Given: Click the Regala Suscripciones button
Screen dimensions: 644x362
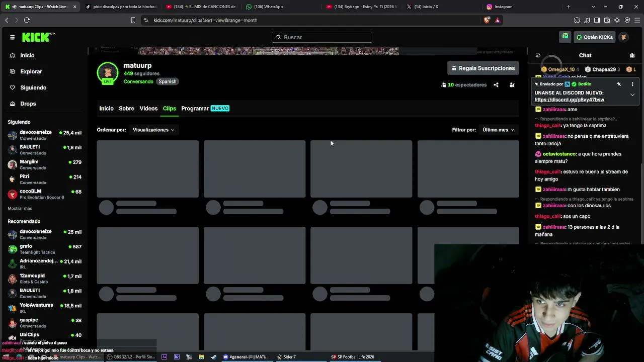Looking at the screenshot, I should click(x=483, y=68).
